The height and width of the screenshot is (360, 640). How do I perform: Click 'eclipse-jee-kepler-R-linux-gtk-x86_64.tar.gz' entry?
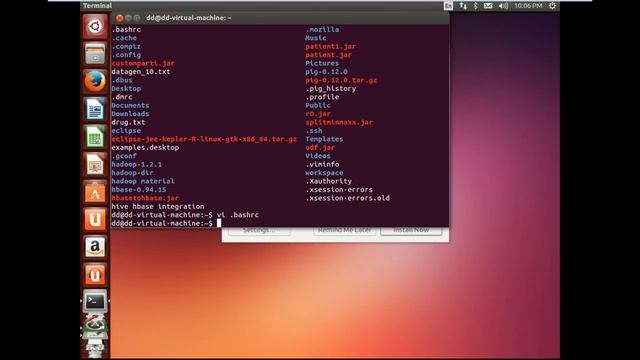pyautogui.click(x=204, y=139)
